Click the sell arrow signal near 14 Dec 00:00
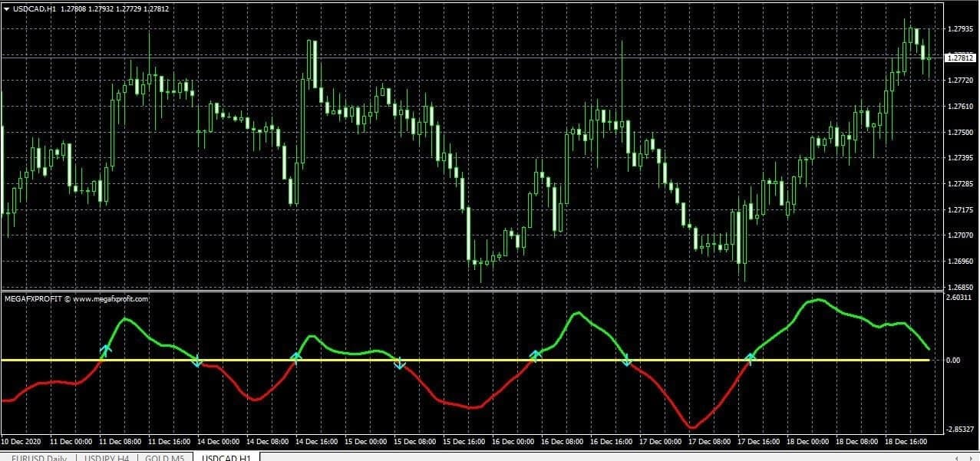The width and height of the screenshot is (980, 461). [198, 363]
